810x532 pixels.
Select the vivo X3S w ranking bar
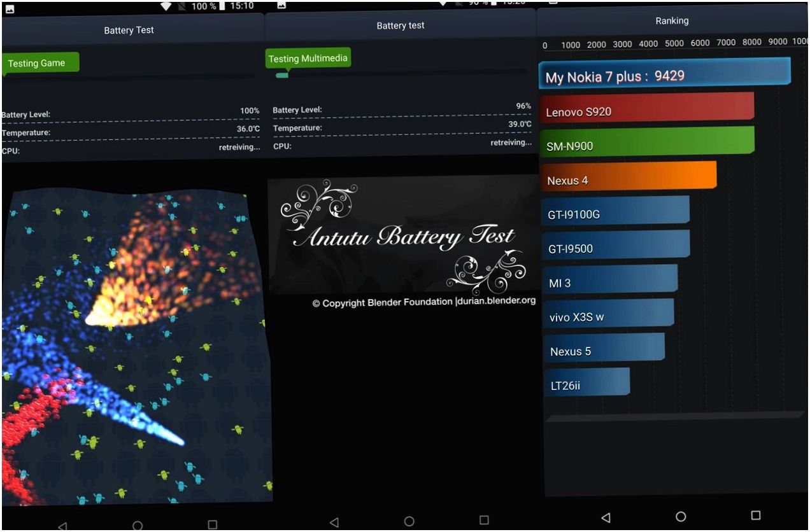(x=608, y=314)
